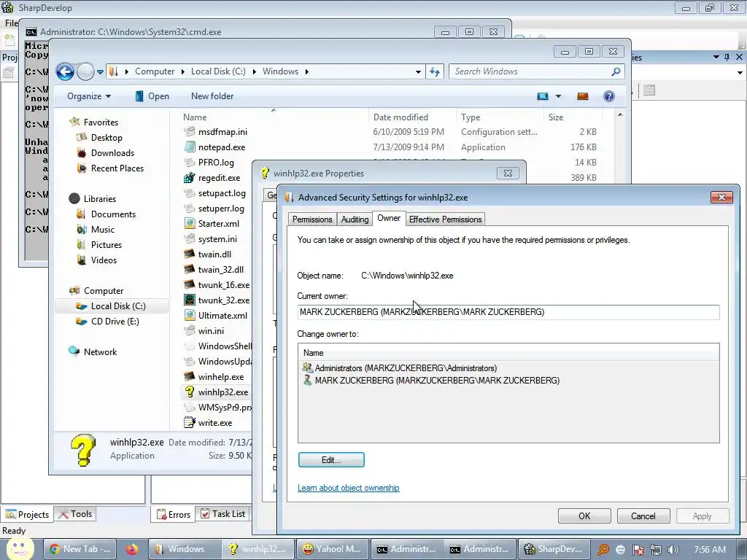Click refresh icon beside address bar
The width and height of the screenshot is (747, 560).
(x=435, y=71)
